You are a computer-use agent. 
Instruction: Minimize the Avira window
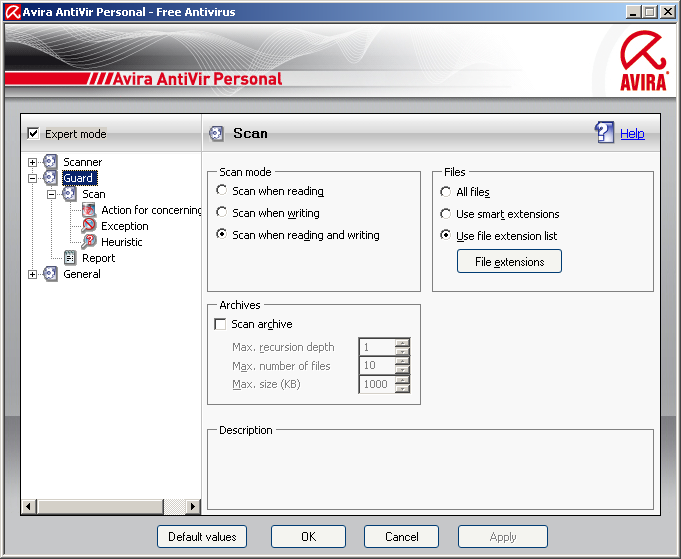click(634, 12)
